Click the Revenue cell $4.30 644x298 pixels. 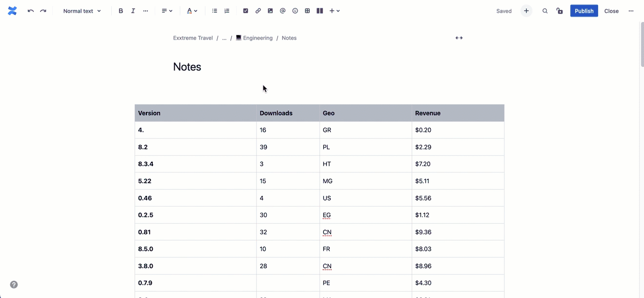tap(458, 283)
